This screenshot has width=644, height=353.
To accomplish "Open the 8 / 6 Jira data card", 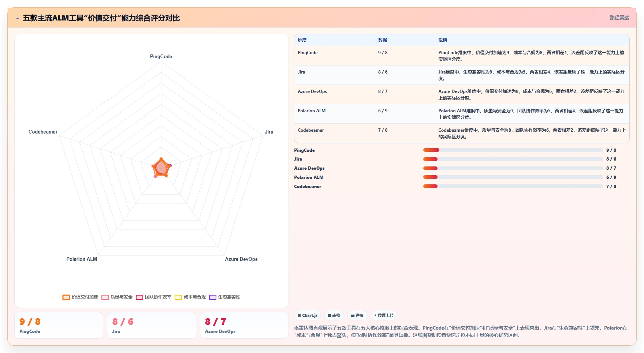I will [x=152, y=325].
